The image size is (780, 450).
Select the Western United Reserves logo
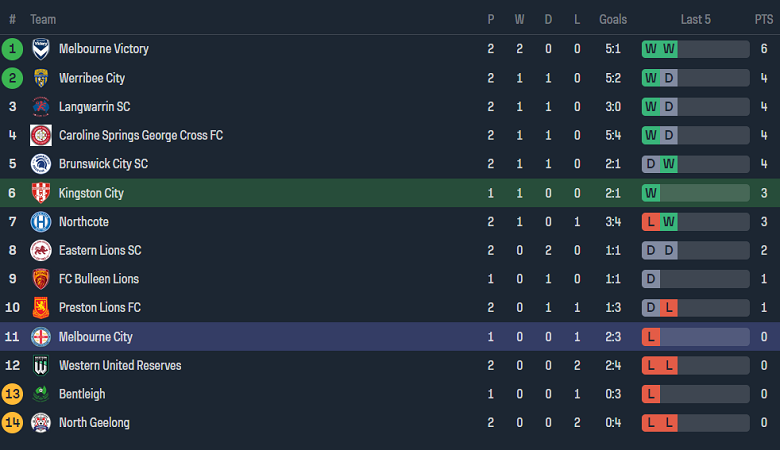[x=41, y=366]
